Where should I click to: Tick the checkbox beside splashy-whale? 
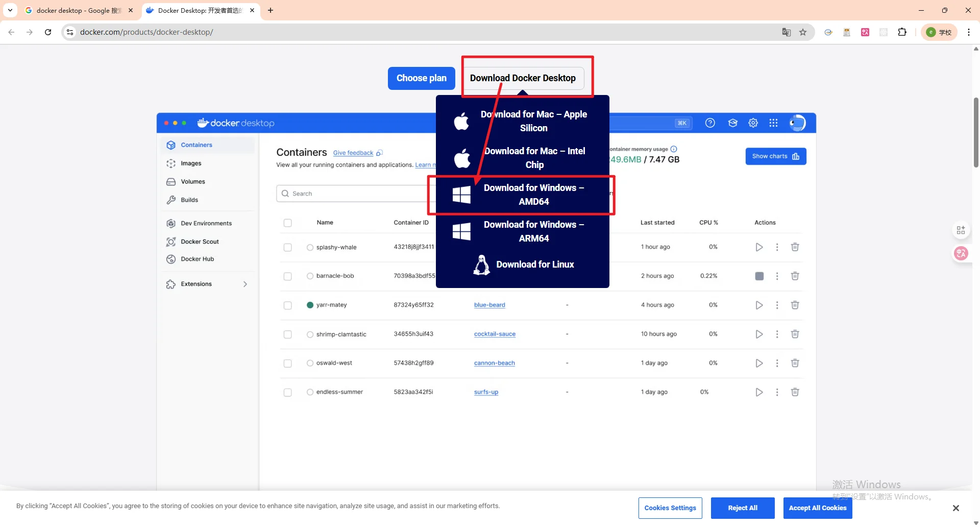[288, 247]
